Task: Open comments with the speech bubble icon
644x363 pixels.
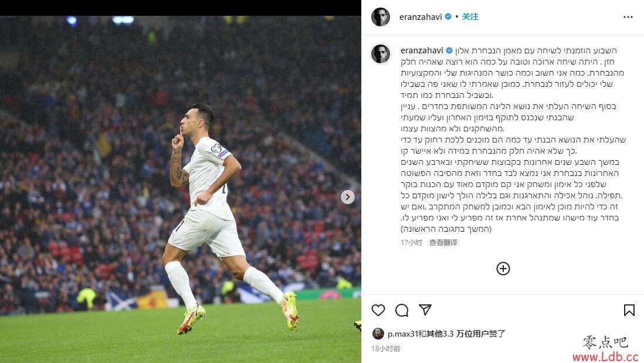Action: pos(402,310)
